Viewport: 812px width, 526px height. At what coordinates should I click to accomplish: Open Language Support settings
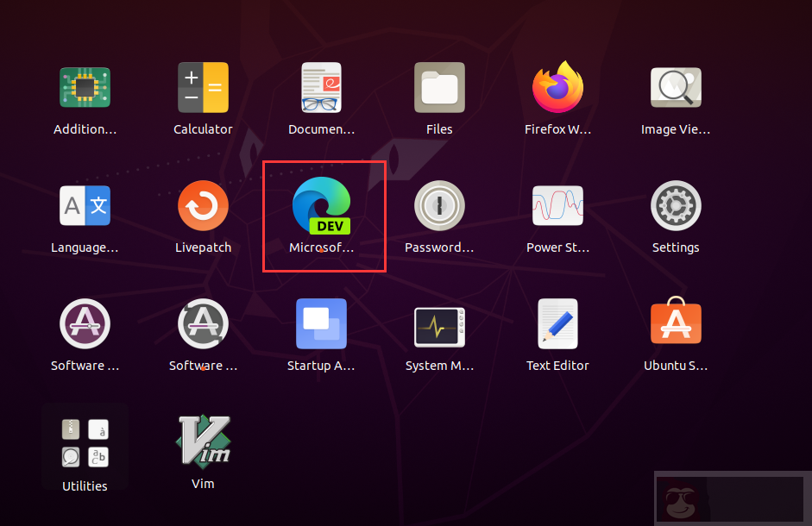[85, 205]
